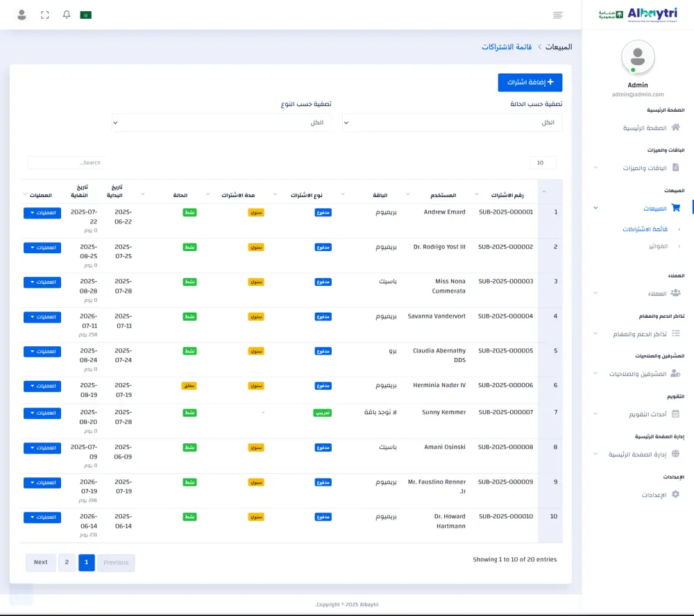Open the entries-per-page selector showing 10

[x=543, y=162]
